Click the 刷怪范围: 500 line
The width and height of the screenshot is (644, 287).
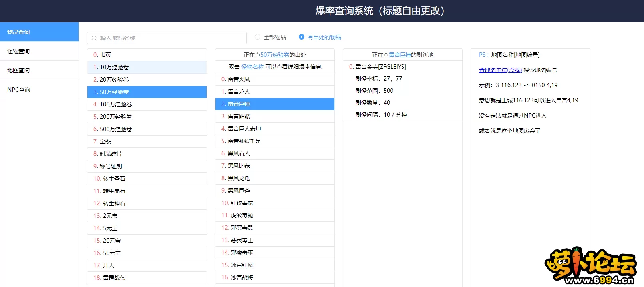coord(374,91)
